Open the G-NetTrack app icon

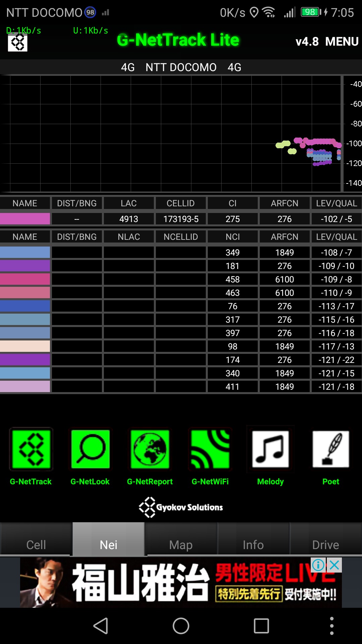(31, 449)
